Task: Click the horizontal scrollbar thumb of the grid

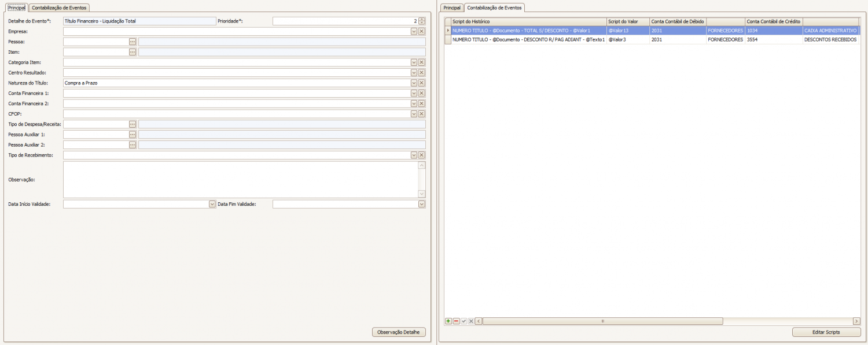Action: tap(602, 321)
